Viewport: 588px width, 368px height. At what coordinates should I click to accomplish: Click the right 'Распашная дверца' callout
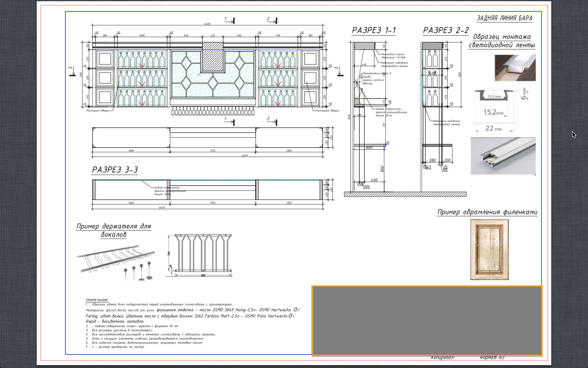327,111
